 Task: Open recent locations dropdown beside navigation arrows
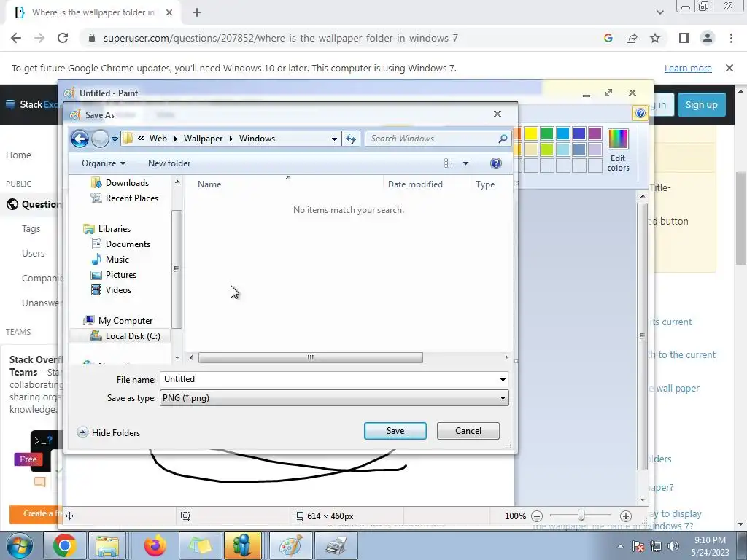[x=115, y=139]
